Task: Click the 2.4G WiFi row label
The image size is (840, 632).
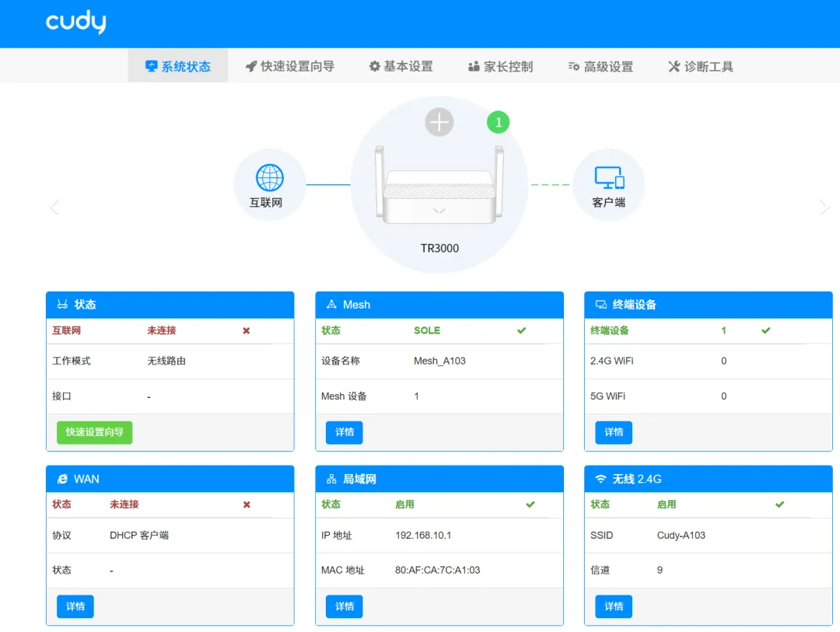Action: coord(612,361)
